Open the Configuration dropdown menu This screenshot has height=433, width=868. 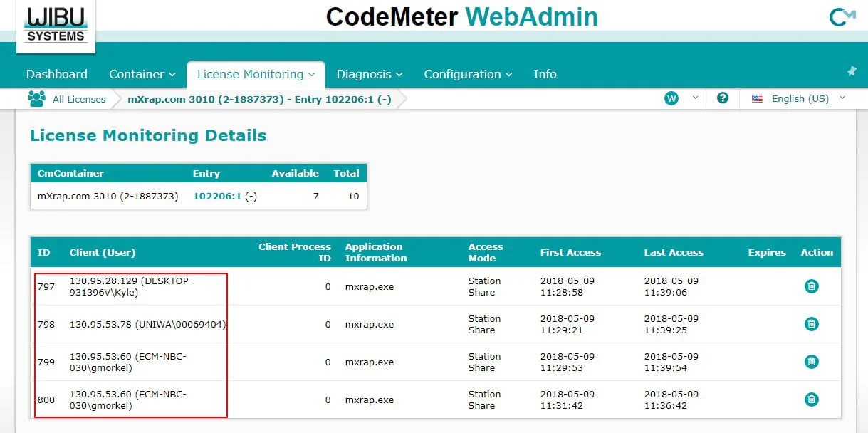tap(468, 74)
